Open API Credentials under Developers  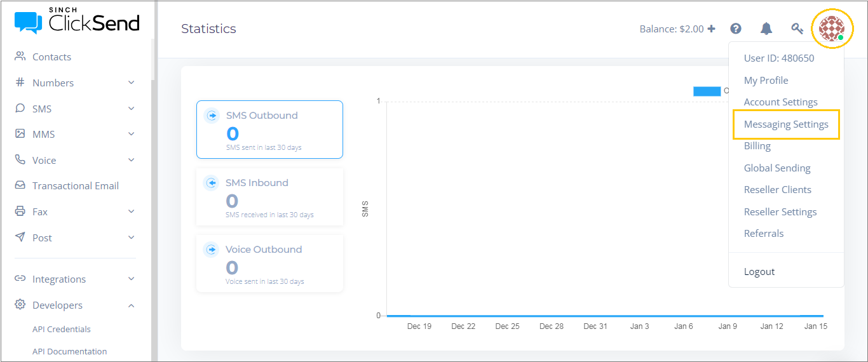click(x=61, y=329)
